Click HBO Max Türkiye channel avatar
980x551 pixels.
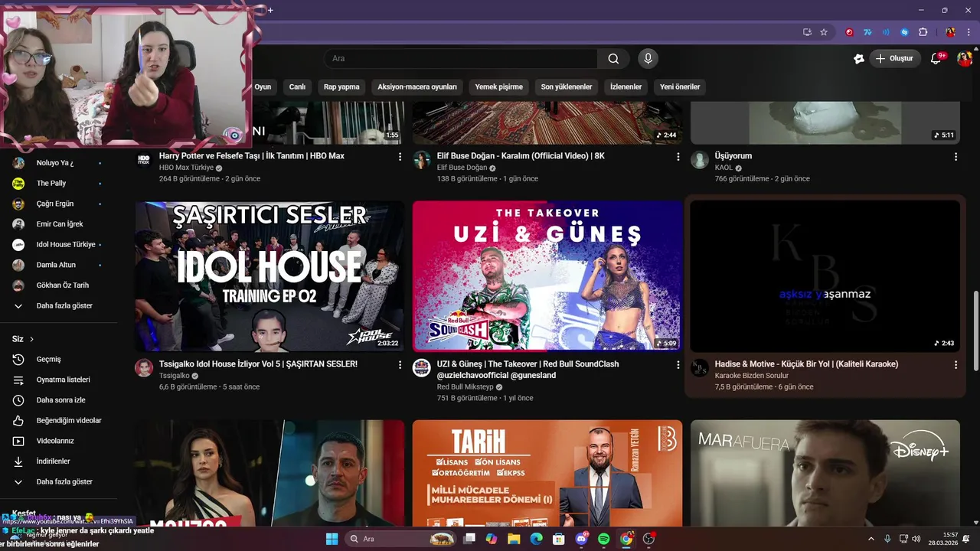pos(144,160)
